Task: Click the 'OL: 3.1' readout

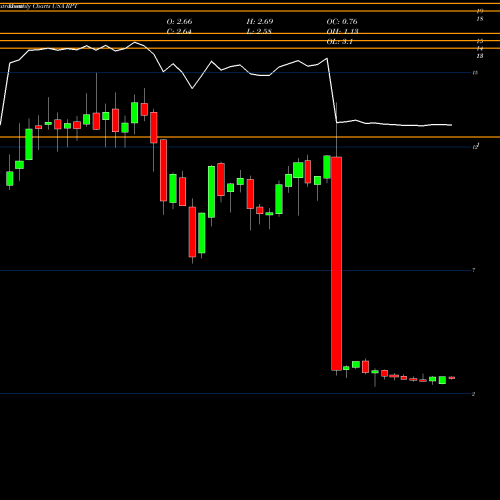Action: [339, 42]
